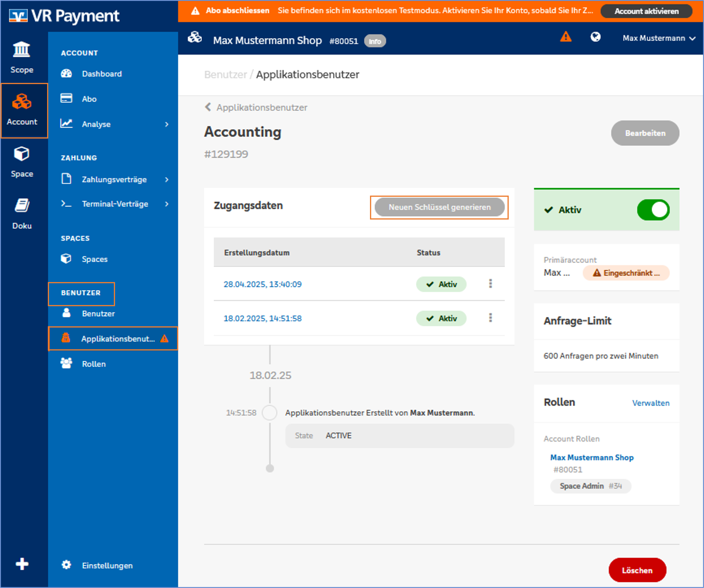Expand the Analyse submenu chevron

[x=167, y=124]
